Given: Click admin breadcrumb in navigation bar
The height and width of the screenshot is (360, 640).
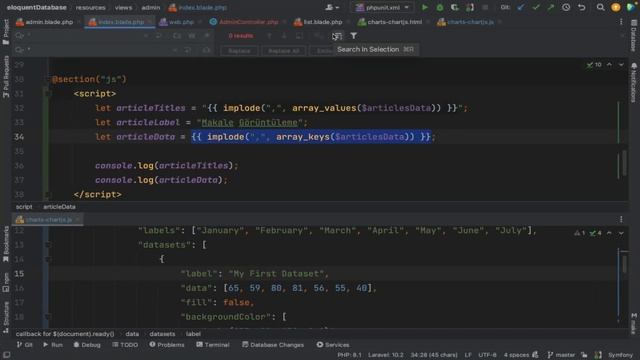Looking at the screenshot, I should point(151,7).
